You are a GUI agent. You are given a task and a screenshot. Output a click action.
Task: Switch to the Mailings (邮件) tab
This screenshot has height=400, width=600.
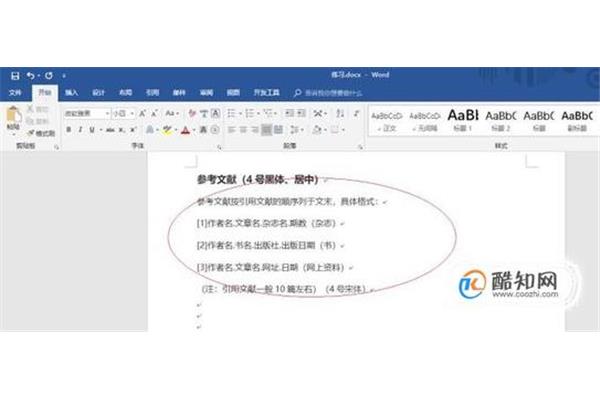[x=179, y=93]
